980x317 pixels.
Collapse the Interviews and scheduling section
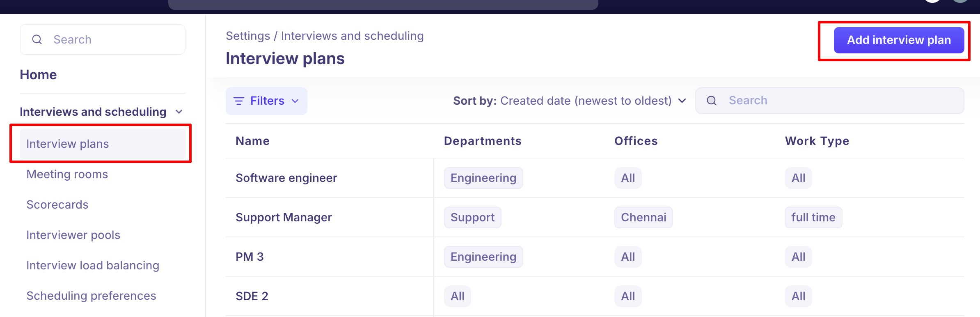click(x=179, y=112)
